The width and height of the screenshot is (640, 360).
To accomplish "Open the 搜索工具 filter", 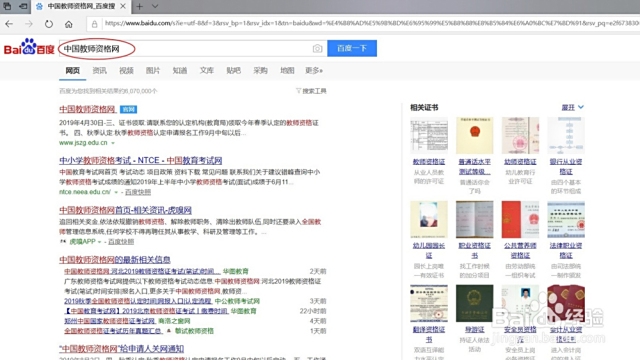I will (x=311, y=91).
